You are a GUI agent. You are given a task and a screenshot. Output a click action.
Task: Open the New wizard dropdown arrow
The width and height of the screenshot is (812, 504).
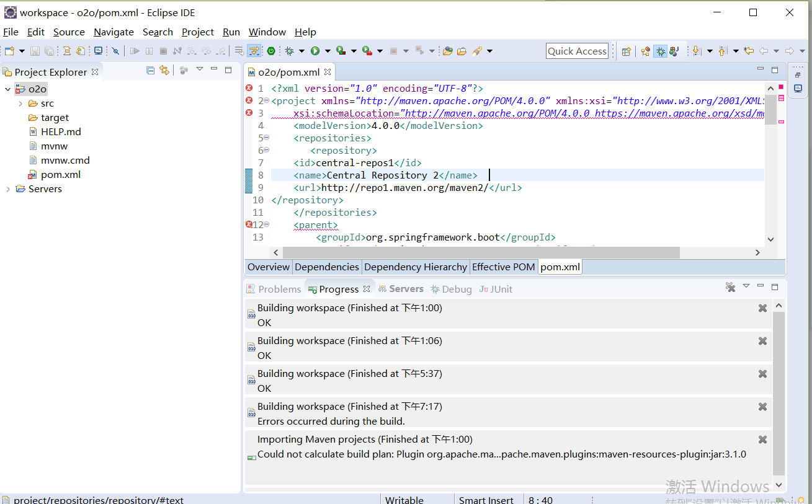pos(22,51)
